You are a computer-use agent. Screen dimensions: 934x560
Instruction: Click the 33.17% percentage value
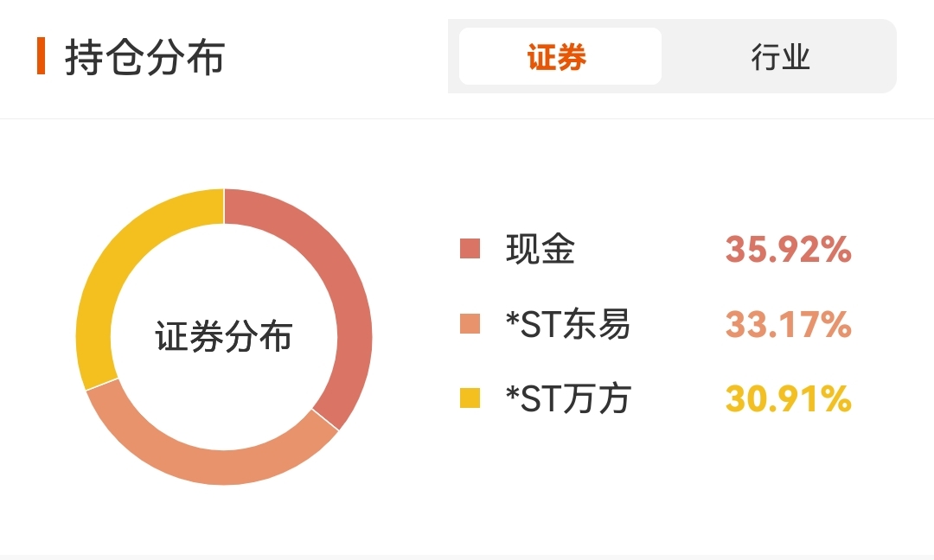point(788,325)
